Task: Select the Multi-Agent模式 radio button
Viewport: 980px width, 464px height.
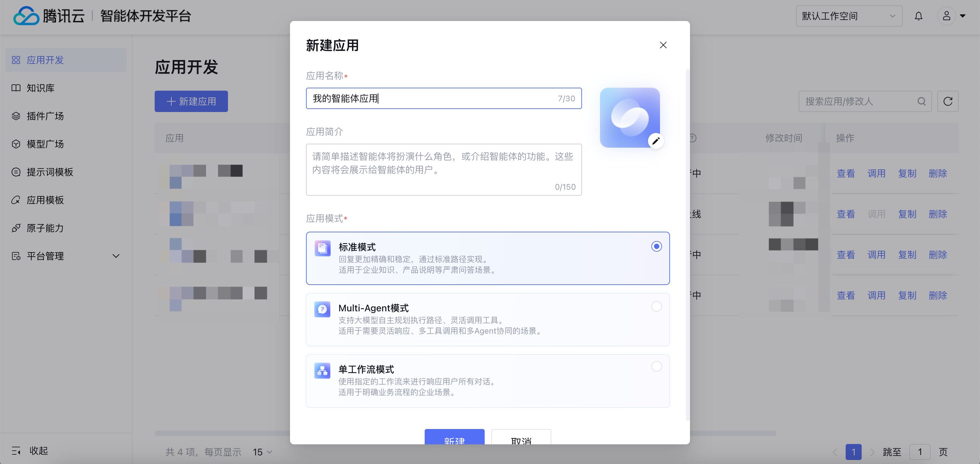Action: coord(656,306)
